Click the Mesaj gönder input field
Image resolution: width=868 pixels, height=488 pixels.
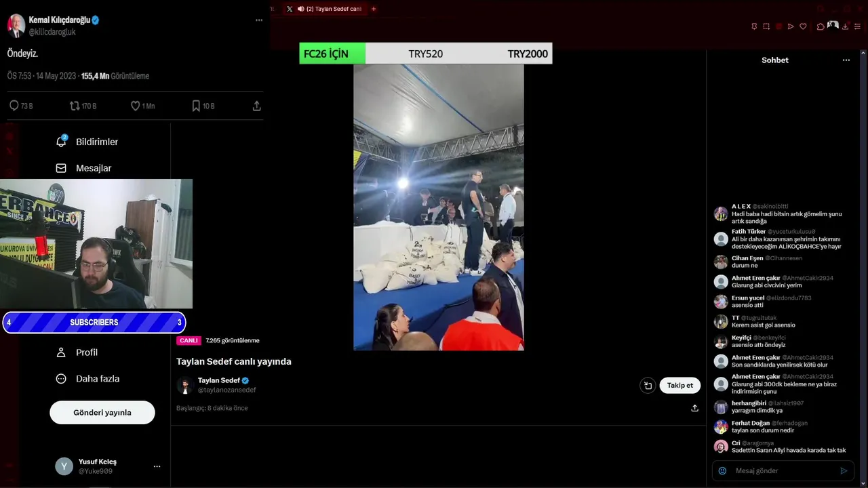[x=783, y=470]
